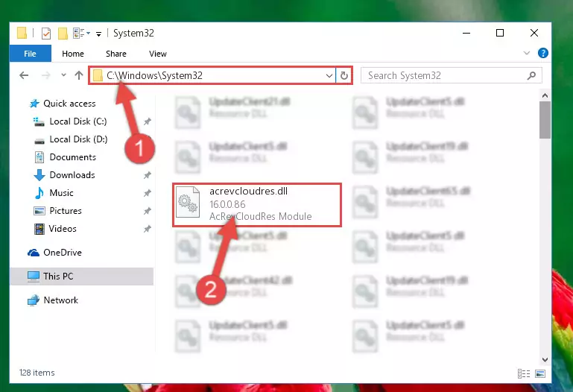Switch to the View ribbon tab
Viewport: 573px width, 392px height.
click(x=157, y=54)
